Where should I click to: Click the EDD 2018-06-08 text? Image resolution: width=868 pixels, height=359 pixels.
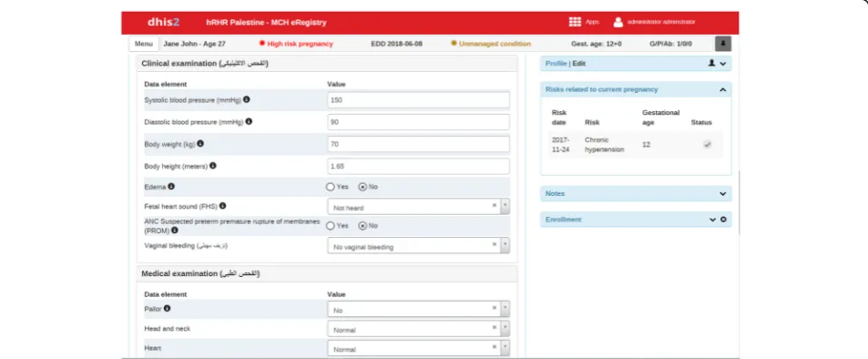tap(396, 44)
